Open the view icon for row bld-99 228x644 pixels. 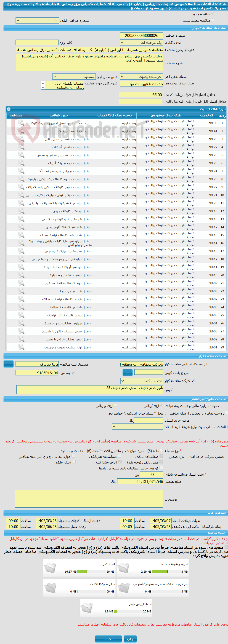coord(21,123)
